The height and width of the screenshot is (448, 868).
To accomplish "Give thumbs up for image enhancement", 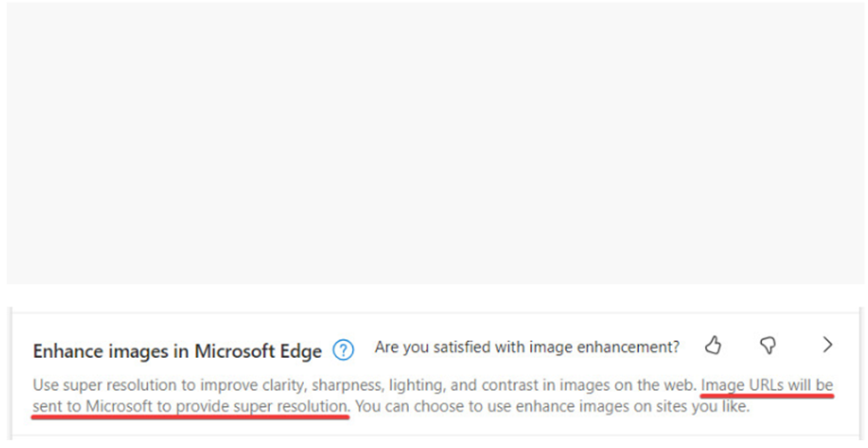I will (713, 346).
